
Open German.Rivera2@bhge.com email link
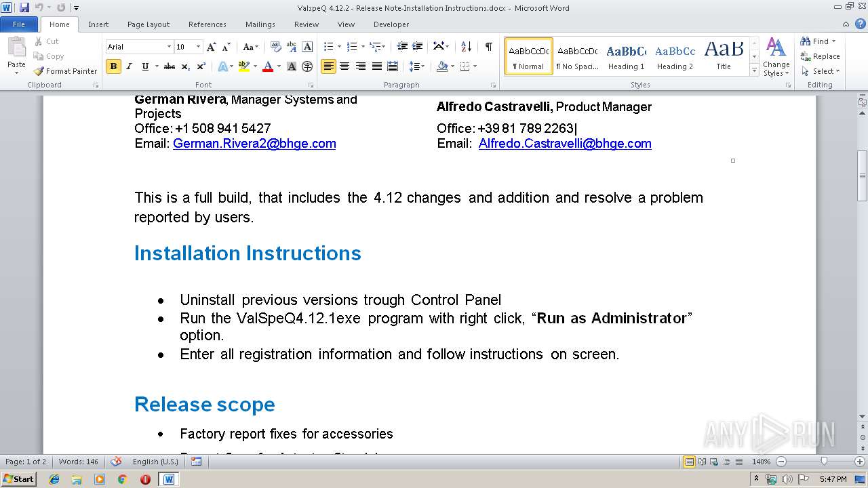(254, 144)
